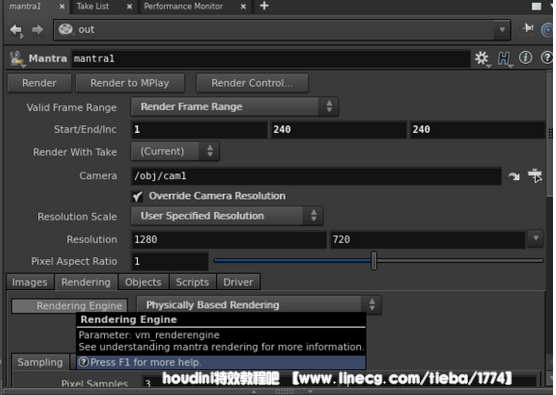
Task: Click the Resolution parameter label
Action: (x=92, y=240)
